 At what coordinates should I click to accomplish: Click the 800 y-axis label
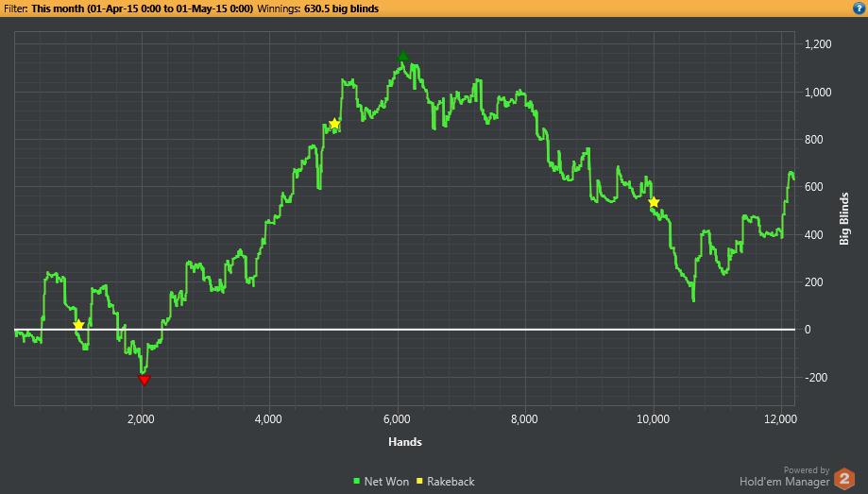pyautogui.click(x=814, y=140)
